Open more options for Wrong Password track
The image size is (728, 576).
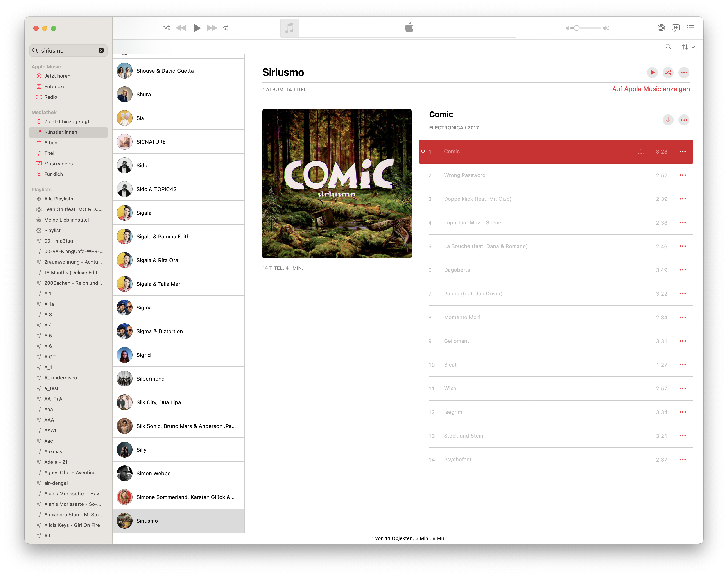pyautogui.click(x=682, y=175)
